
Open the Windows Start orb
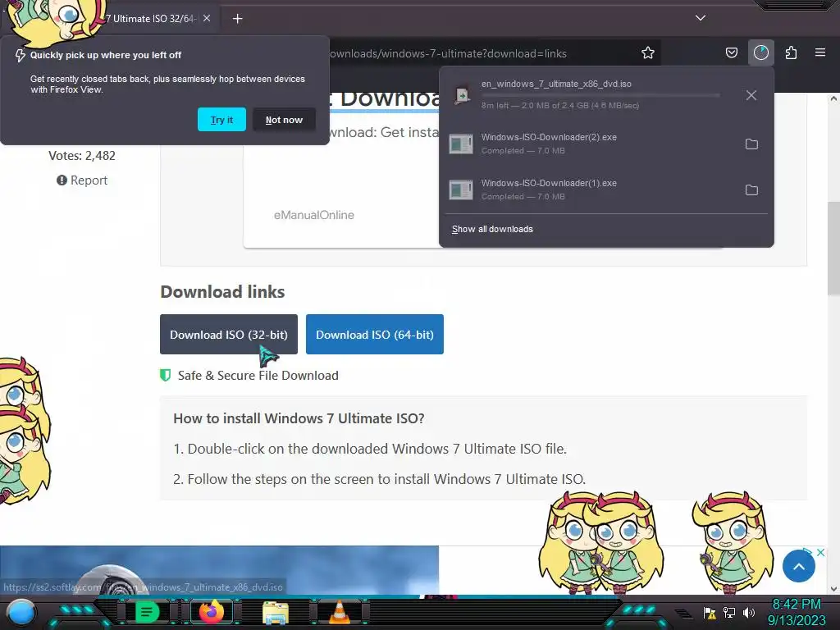click(21, 613)
